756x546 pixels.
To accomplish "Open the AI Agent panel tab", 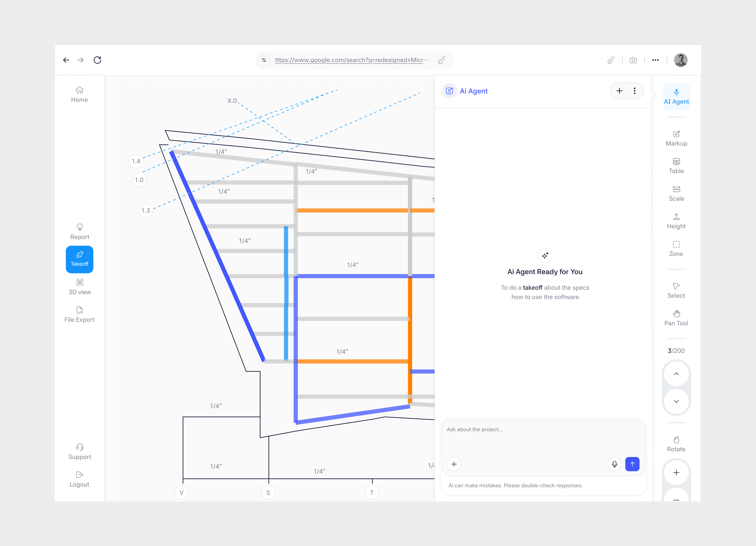I will [676, 96].
